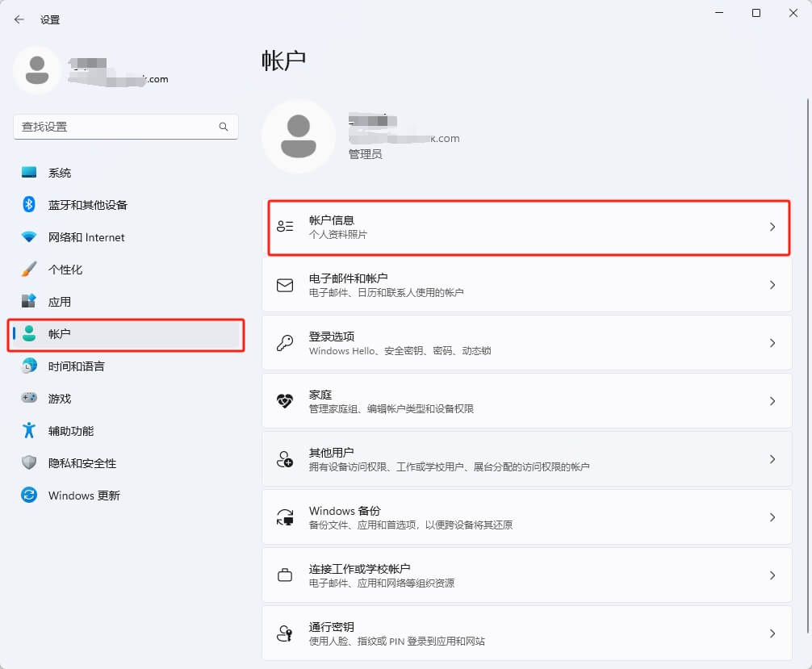Open 通行密钥 management

[x=526, y=633]
